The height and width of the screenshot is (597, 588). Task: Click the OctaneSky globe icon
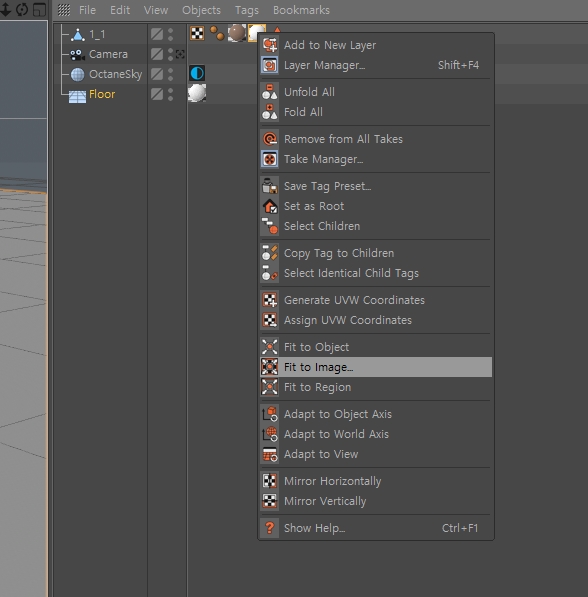(78, 74)
